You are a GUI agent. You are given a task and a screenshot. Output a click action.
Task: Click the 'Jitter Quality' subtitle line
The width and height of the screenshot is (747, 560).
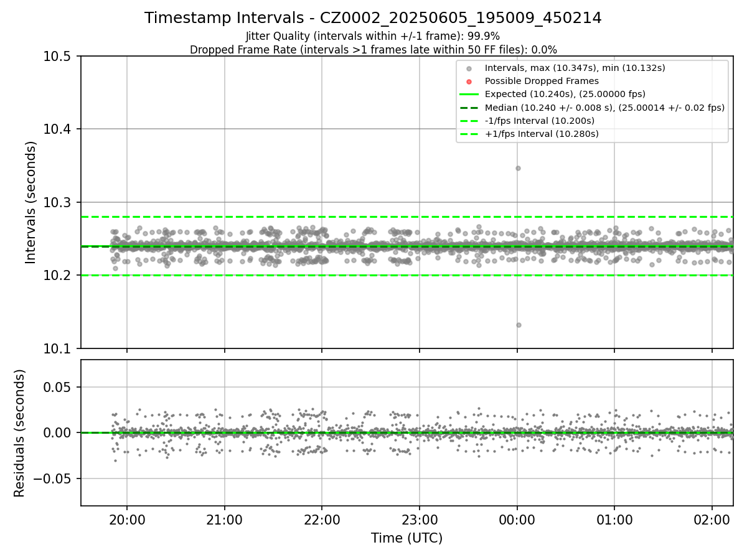[373, 36]
